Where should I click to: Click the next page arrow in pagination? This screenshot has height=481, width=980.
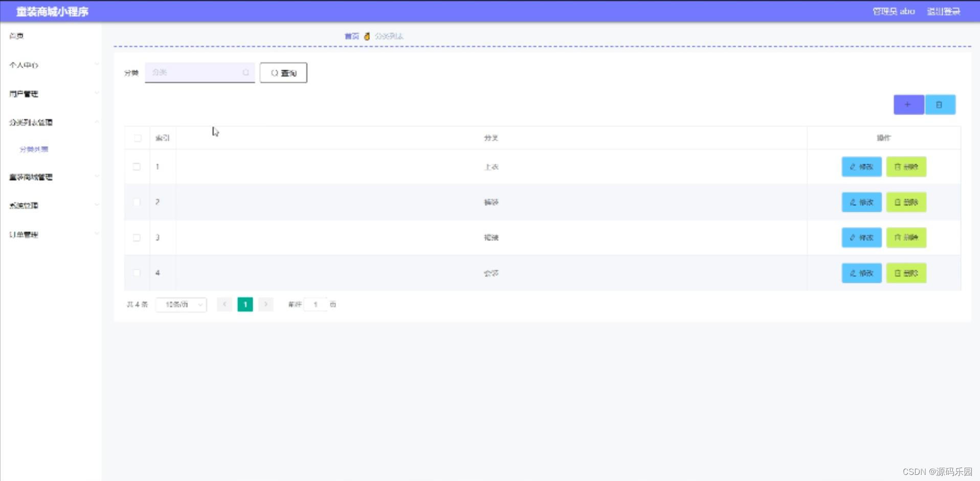(265, 304)
